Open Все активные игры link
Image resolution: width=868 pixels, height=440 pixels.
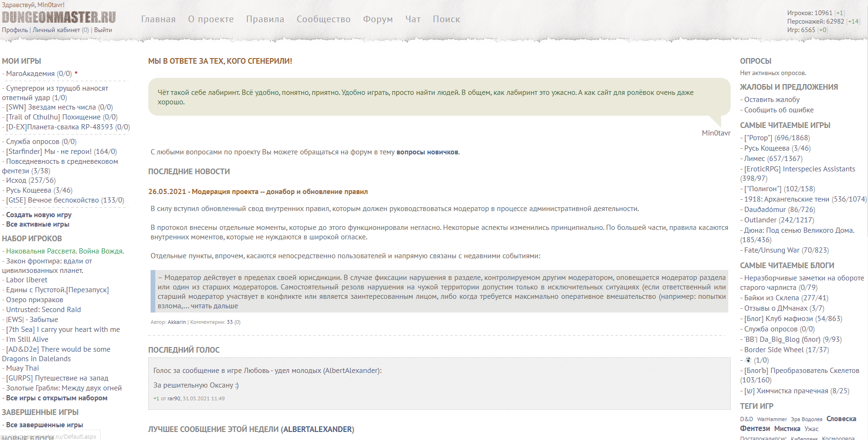pos(37,224)
